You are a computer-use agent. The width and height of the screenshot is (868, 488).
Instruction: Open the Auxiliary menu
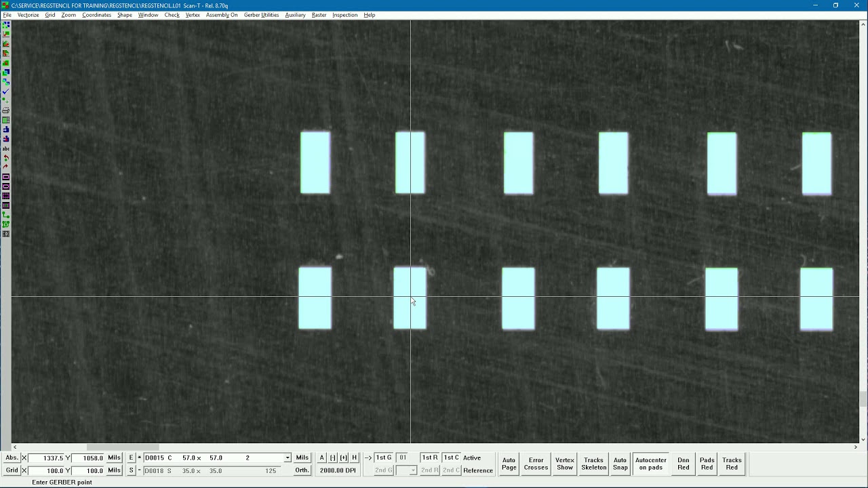point(295,15)
